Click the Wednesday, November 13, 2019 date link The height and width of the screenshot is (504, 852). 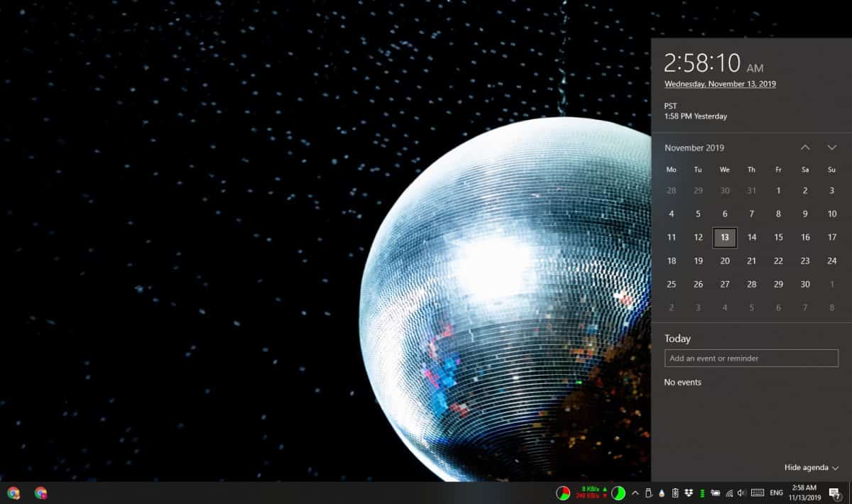[x=720, y=84]
